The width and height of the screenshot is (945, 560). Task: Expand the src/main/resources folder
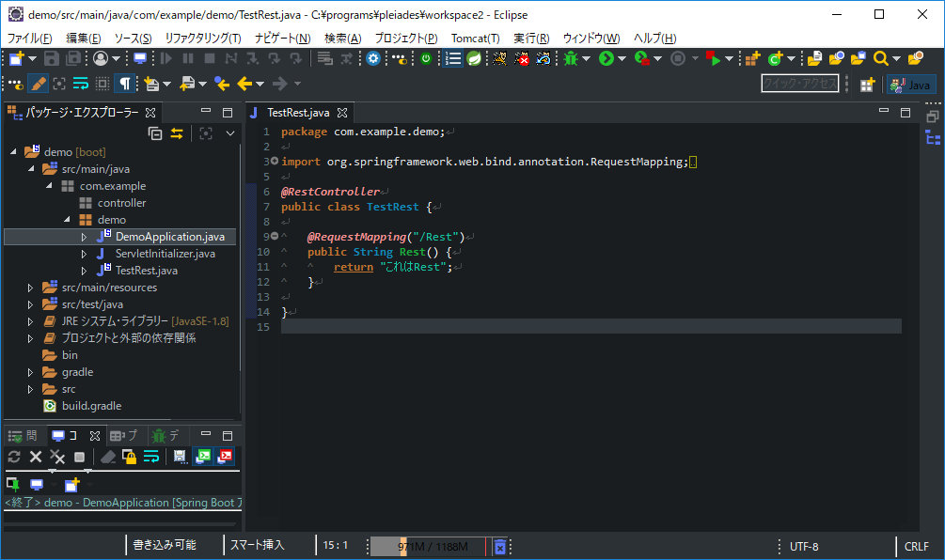click(30, 288)
